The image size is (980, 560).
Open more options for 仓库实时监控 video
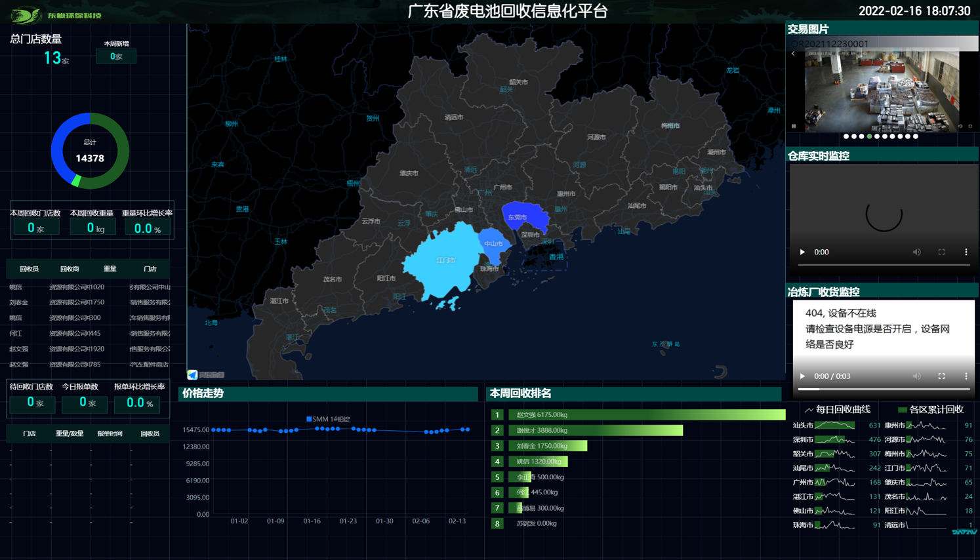click(966, 252)
